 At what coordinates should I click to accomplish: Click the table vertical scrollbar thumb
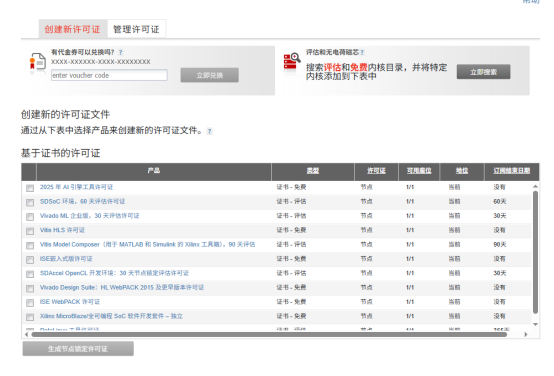tap(535, 252)
